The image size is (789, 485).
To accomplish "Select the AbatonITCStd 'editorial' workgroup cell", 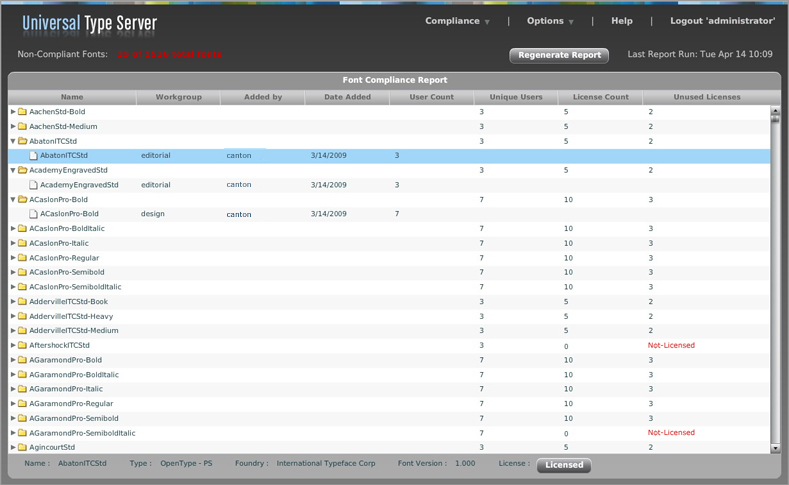I will click(155, 155).
